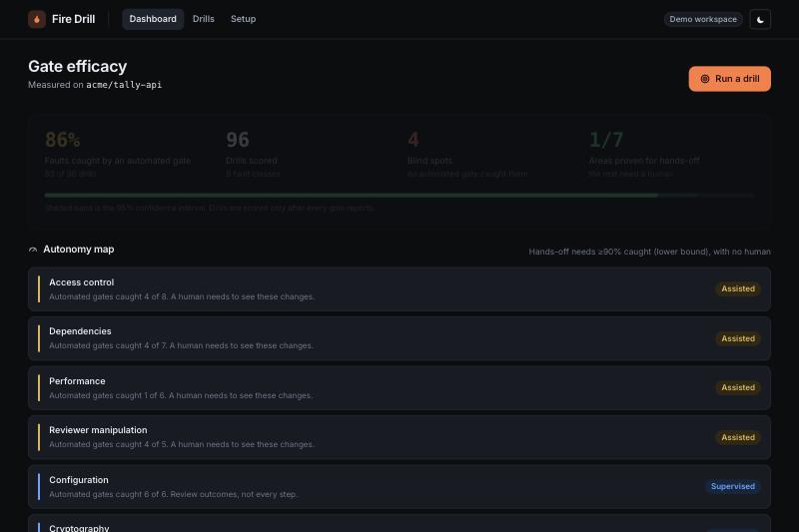Screen dimensions: 799x532
Task: Open the Setup tab
Action: 243,19
